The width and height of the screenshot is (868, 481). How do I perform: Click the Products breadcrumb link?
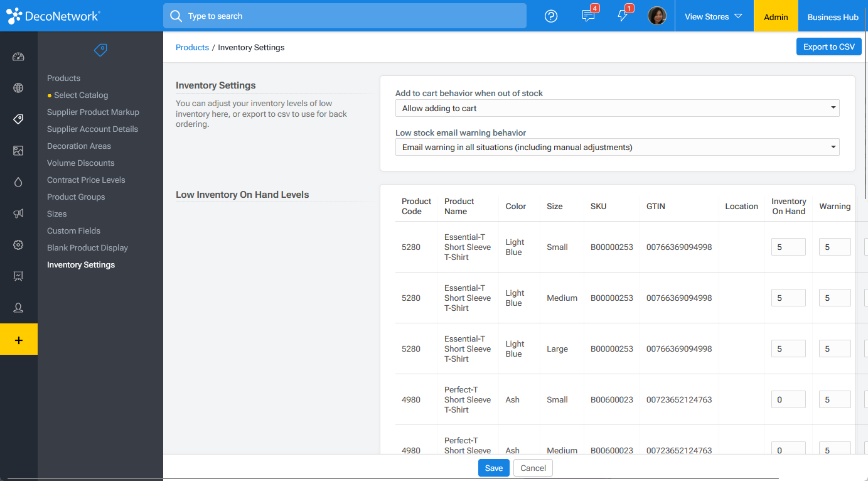tap(192, 47)
